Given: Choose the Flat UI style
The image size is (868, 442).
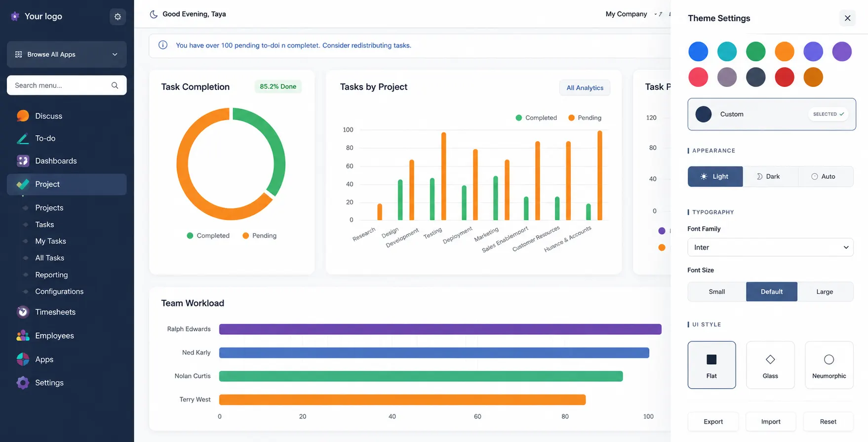Looking at the screenshot, I should click(x=711, y=365).
